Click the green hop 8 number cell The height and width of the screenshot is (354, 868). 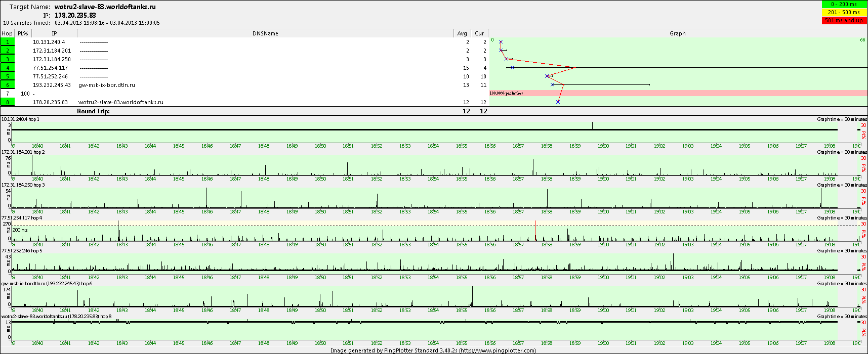[x=8, y=102]
